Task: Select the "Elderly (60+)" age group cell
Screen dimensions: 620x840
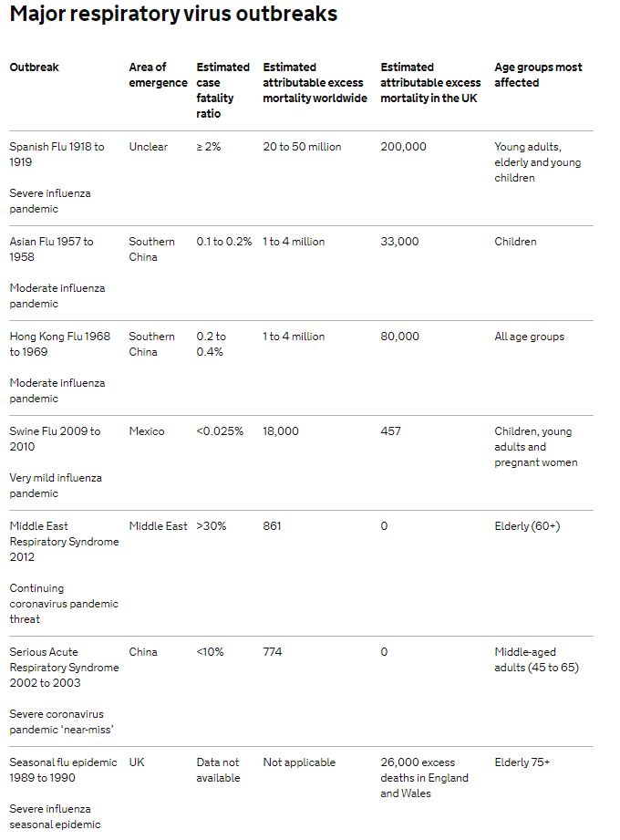Action: click(527, 526)
